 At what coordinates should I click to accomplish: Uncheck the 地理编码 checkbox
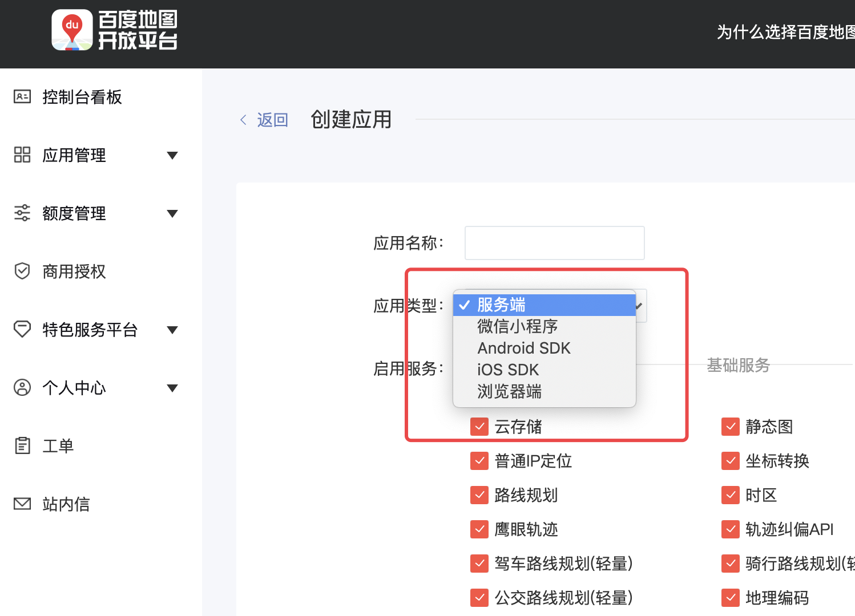[731, 598]
